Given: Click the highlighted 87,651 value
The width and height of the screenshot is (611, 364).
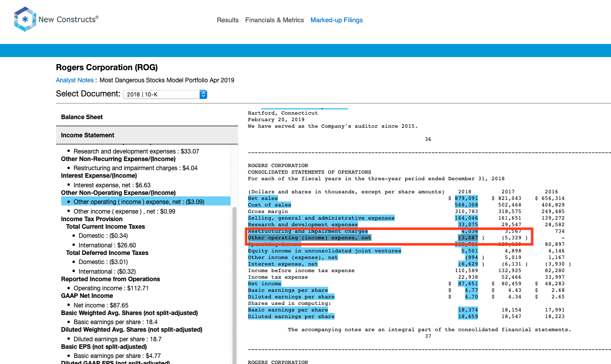Looking at the screenshot, I should 467,284.
